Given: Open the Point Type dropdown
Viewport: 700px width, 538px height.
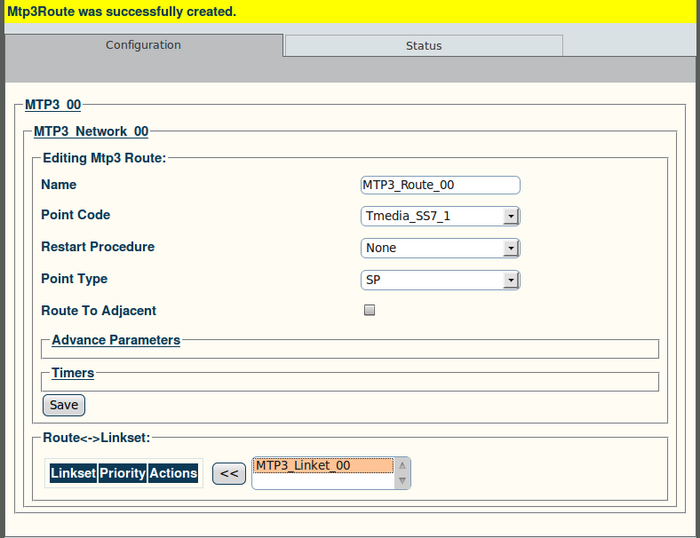Looking at the screenshot, I should pos(440,280).
